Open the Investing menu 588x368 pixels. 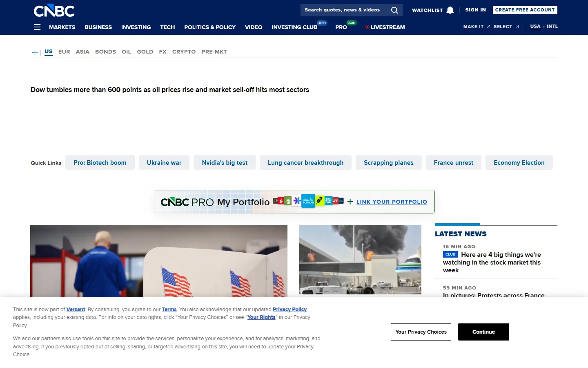point(136,27)
